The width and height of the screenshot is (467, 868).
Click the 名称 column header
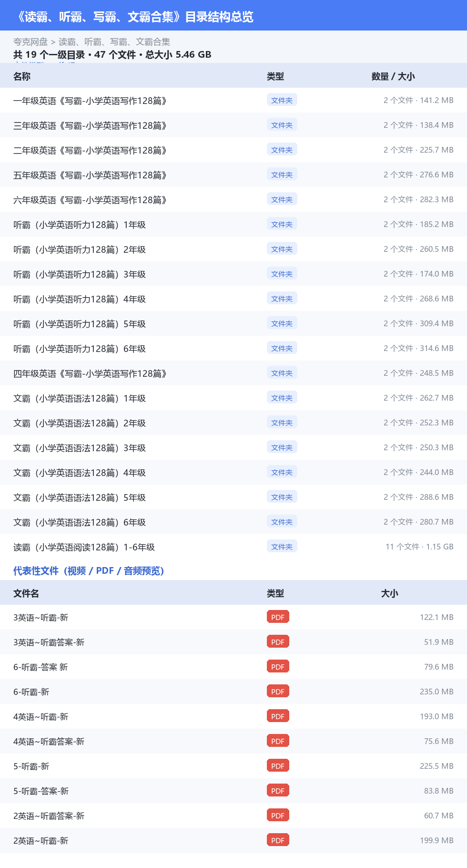pos(22,76)
